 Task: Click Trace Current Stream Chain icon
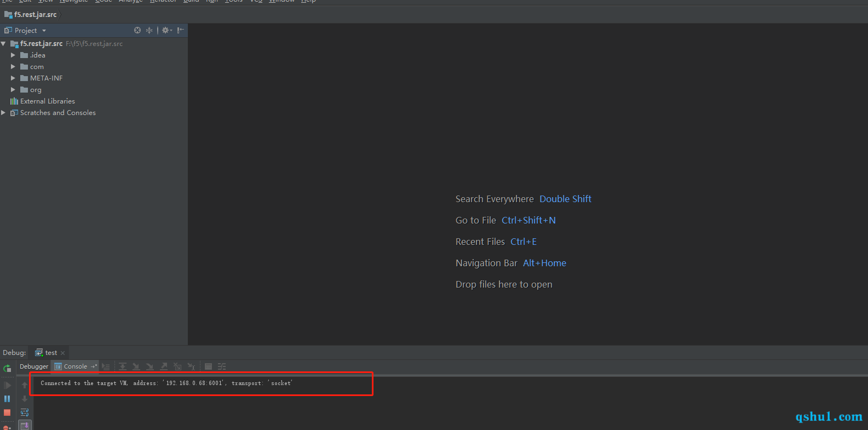pos(222,366)
